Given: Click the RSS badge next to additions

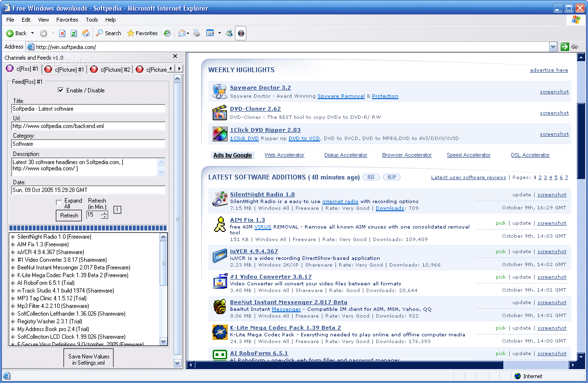Looking at the screenshot, I should click(x=371, y=177).
